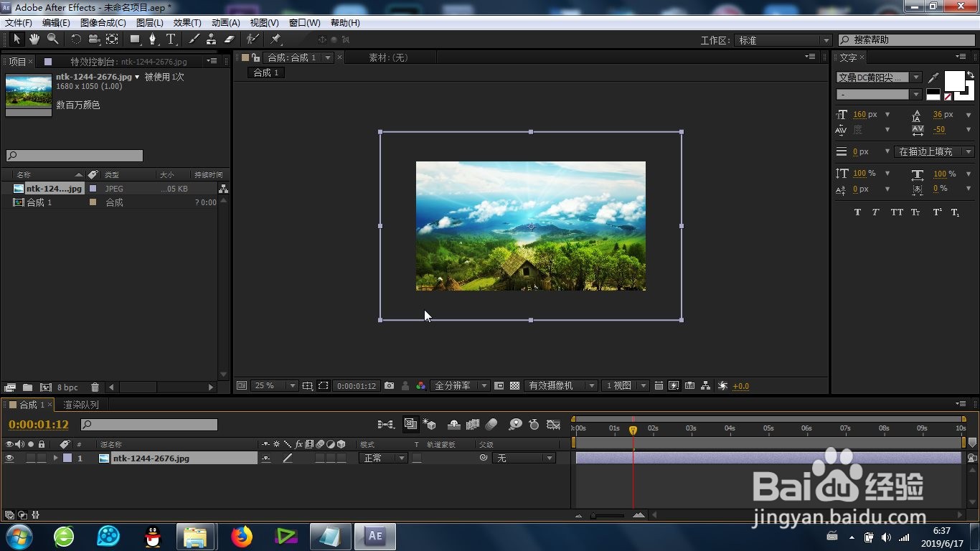Open the parent 无 dropdown

[524, 458]
